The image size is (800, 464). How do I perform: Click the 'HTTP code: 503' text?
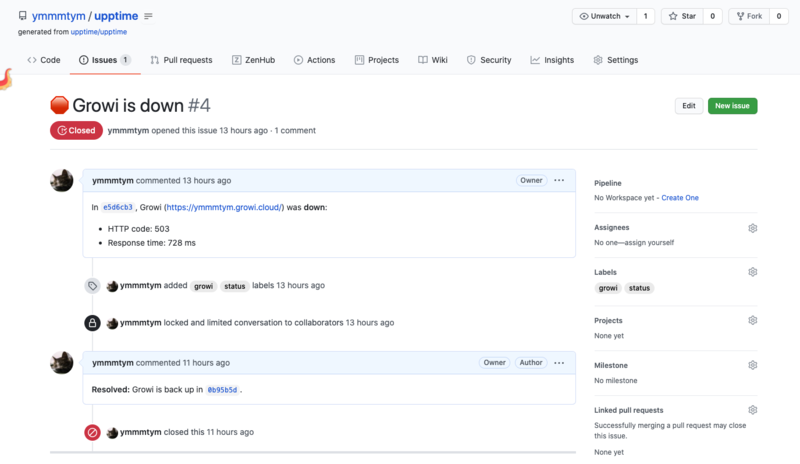(x=138, y=229)
